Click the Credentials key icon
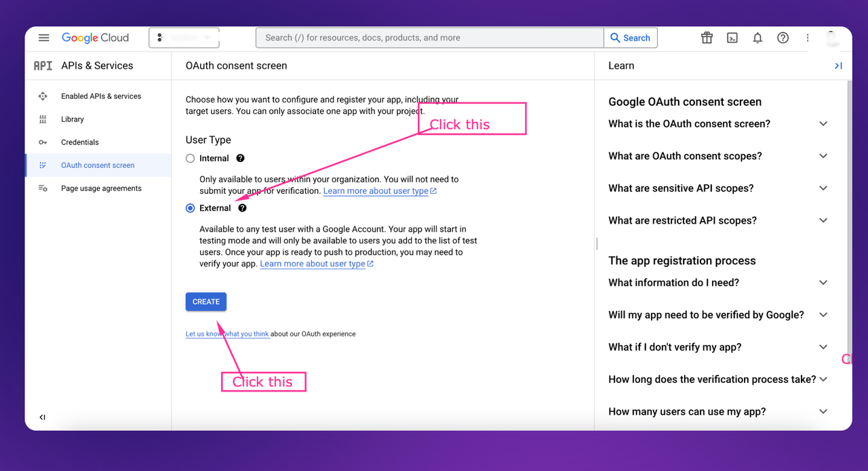Screen dimensions: 868x471 [x=43, y=142]
